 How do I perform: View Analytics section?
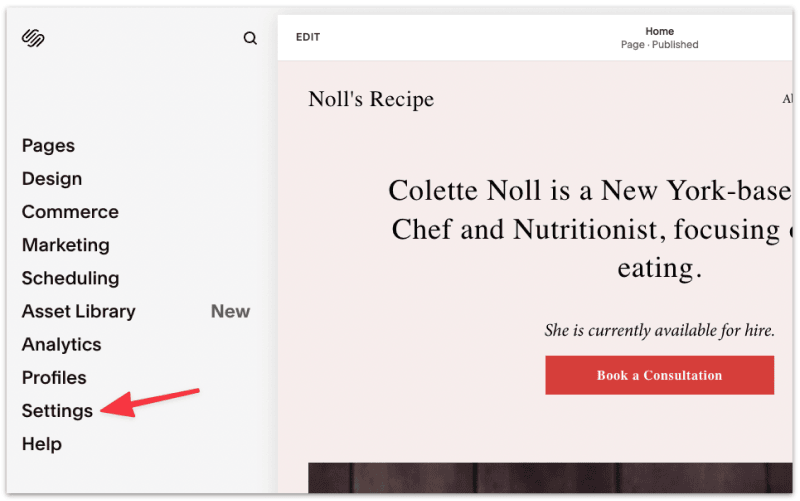coord(62,345)
